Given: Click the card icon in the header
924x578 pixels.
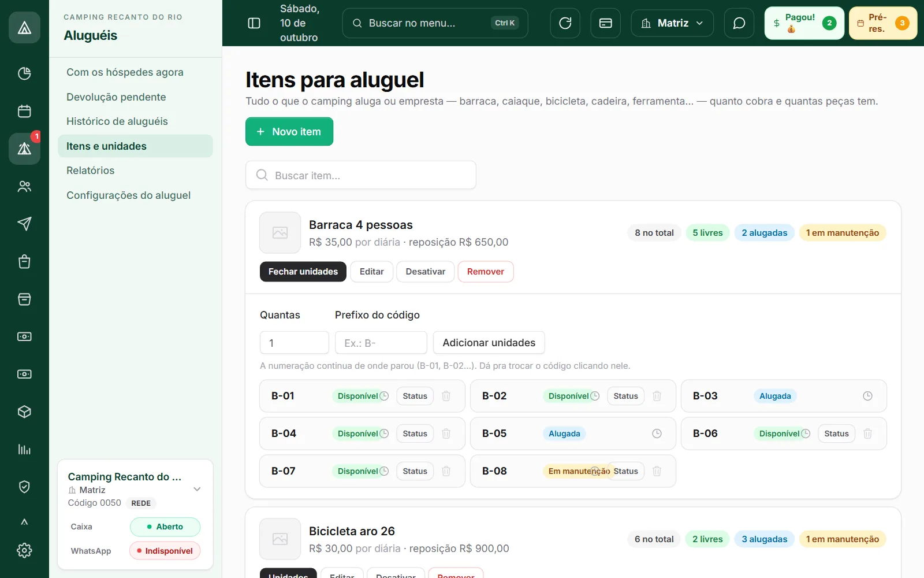Looking at the screenshot, I should 606,23.
